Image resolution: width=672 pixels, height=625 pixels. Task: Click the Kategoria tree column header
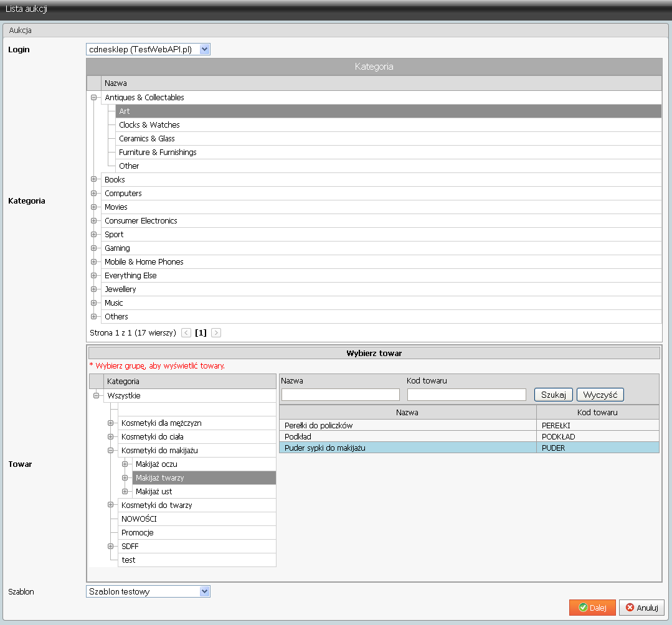[x=189, y=381]
